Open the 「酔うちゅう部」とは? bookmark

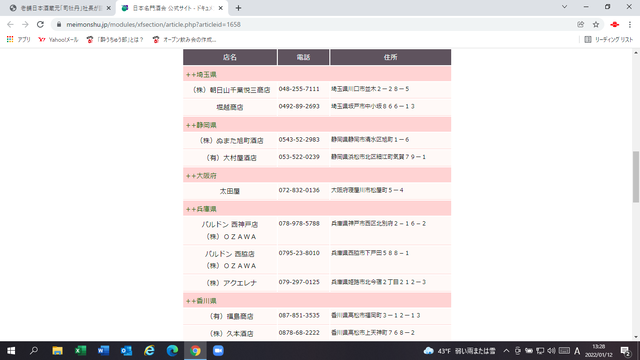point(115,40)
